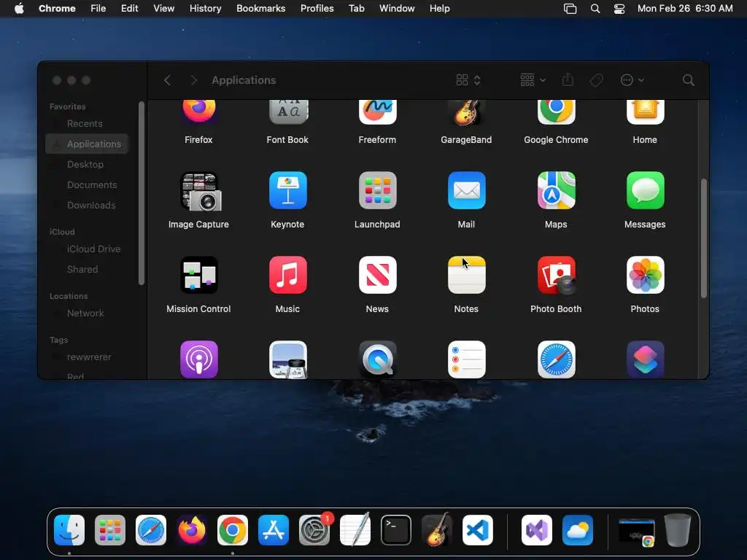Go back in Finder navigation
This screenshot has height=560, width=747.
(x=167, y=80)
